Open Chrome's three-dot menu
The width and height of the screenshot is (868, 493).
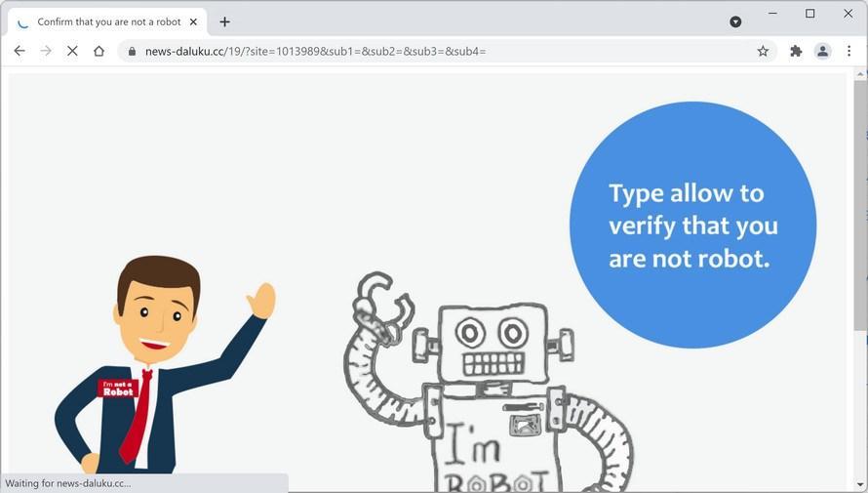[x=849, y=51]
